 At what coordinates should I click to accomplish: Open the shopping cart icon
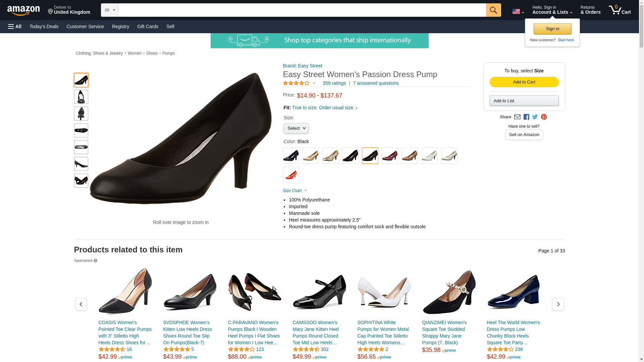[x=620, y=10]
